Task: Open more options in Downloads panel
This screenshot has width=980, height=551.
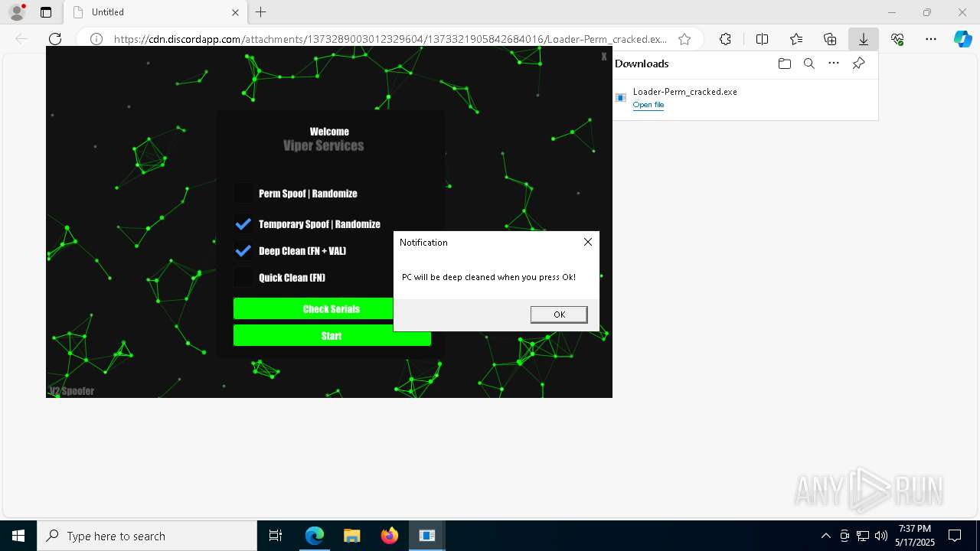Action: 834,64
